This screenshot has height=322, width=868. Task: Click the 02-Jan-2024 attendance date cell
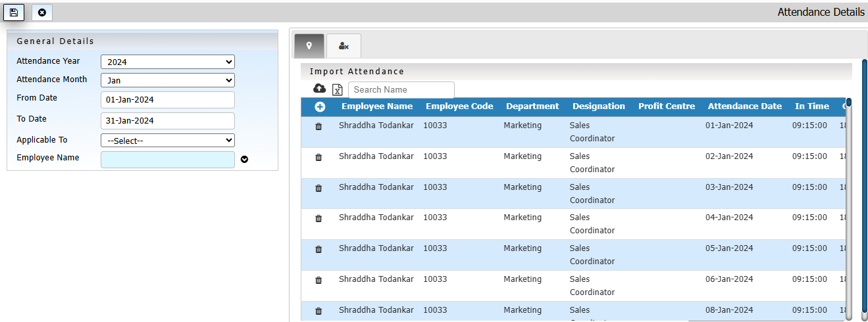tap(729, 156)
